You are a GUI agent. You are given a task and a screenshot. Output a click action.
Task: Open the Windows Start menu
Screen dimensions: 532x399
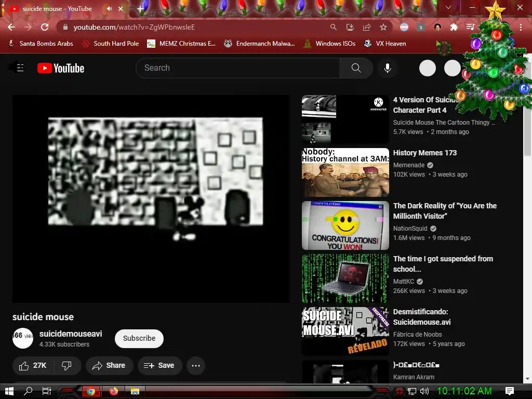[x=9, y=391]
